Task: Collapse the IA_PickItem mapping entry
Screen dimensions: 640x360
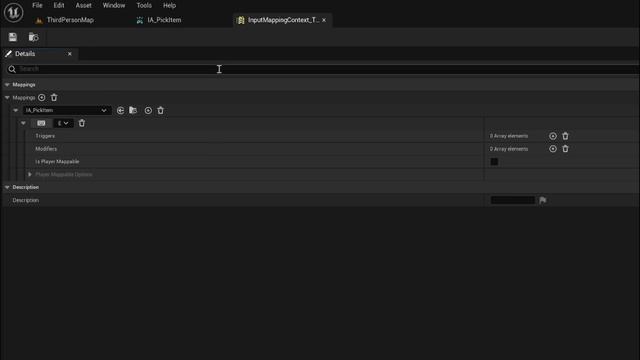Action: click(16, 110)
